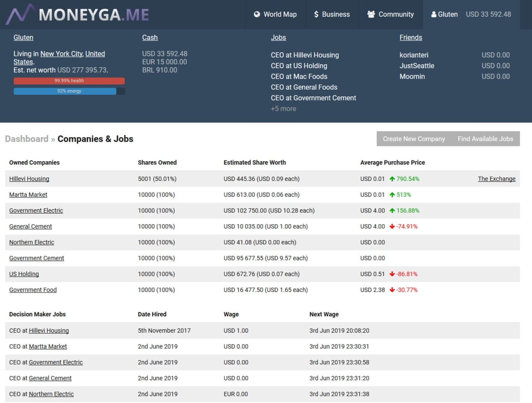
Task: Open the Government Food company link
Action: coord(33,290)
